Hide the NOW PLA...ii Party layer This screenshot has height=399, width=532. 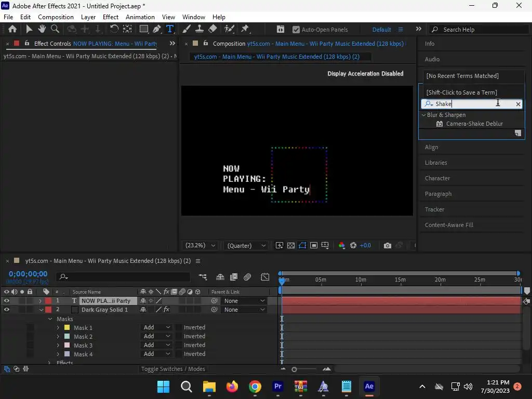point(6,301)
